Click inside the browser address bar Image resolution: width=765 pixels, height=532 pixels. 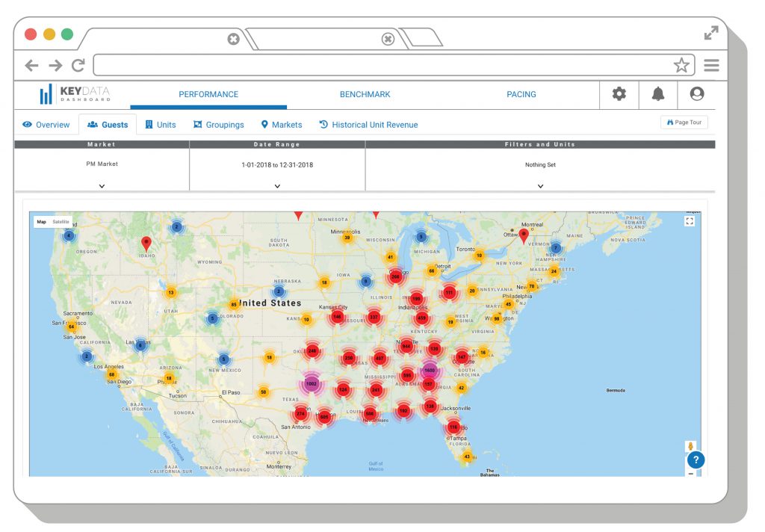pos(381,65)
